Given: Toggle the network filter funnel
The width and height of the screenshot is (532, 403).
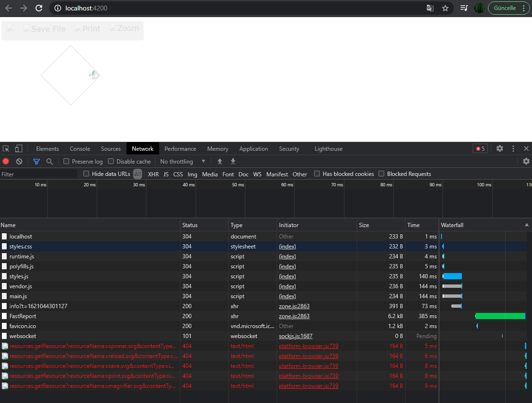Looking at the screenshot, I should (36, 162).
